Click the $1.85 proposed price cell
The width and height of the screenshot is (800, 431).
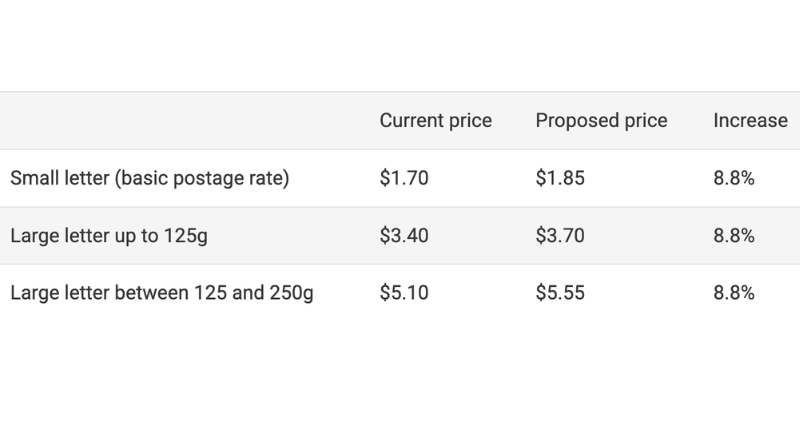point(560,179)
